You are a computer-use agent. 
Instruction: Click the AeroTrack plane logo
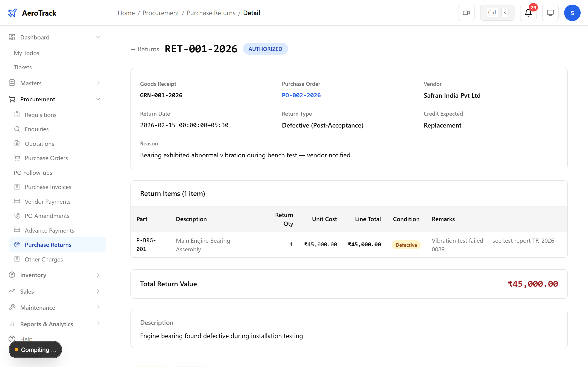12,13
